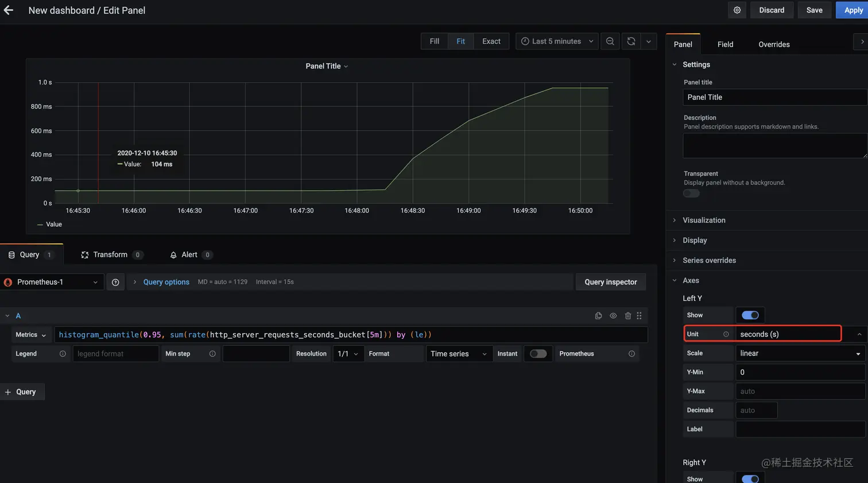
Task: Click the data source help icon
Action: pos(115,282)
